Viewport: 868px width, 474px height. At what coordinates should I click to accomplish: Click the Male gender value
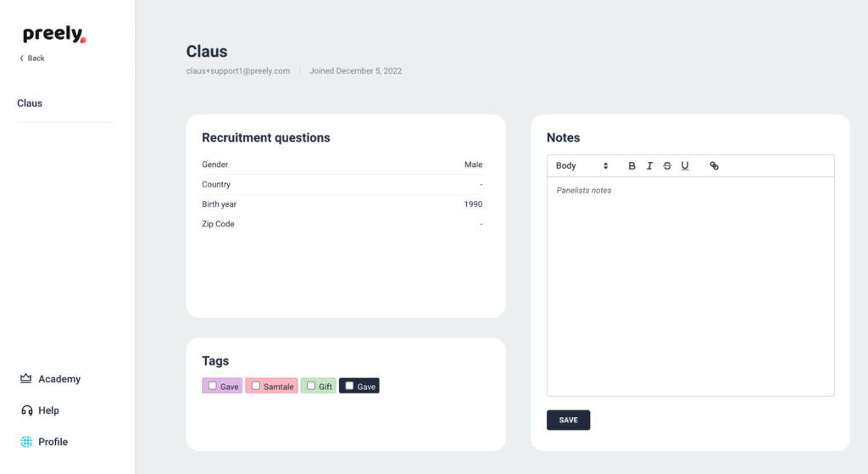pyautogui.click(x=473, y=165)
